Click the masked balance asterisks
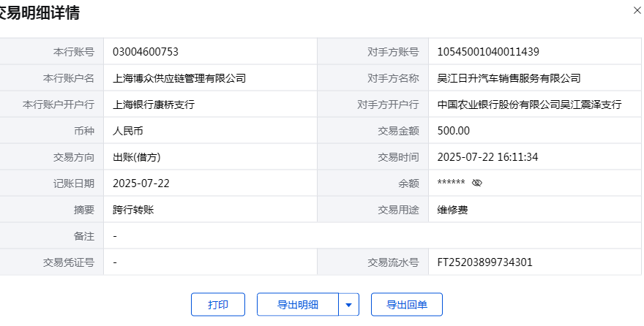Viewport: 644px width, 326px height. (451, 183)
